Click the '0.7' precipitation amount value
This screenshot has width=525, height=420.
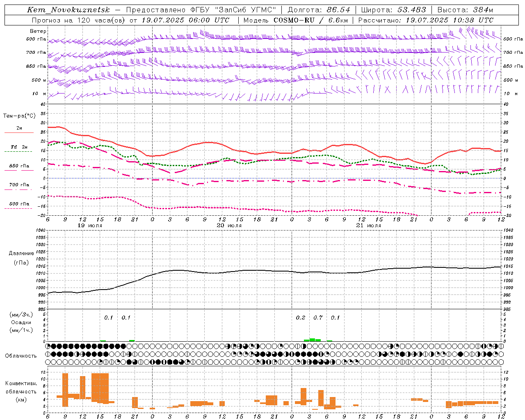tap(318, 318)
